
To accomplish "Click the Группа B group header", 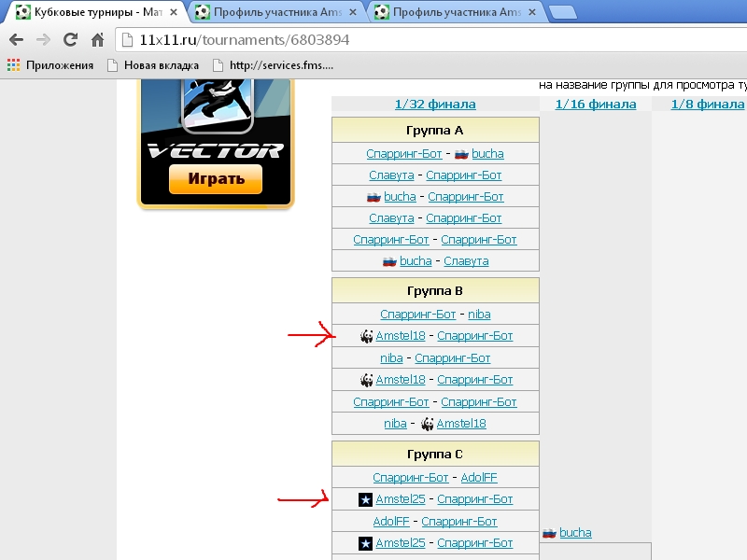I will coord(435,291).
